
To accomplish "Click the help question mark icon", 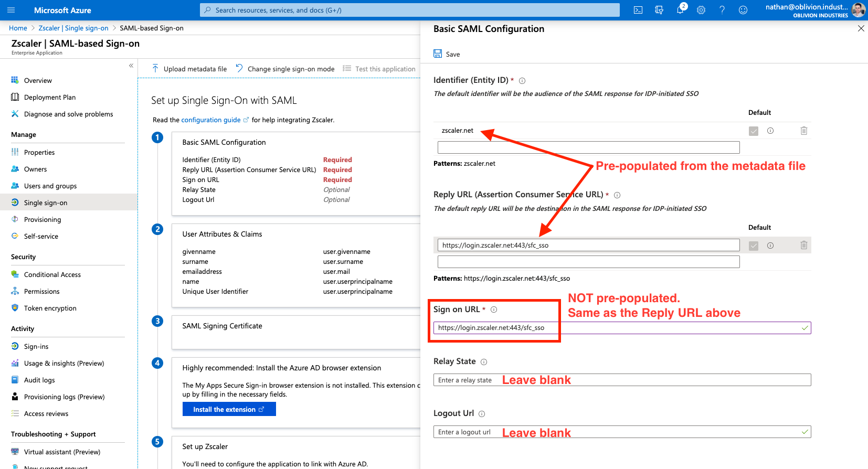I will coord(722,10).
